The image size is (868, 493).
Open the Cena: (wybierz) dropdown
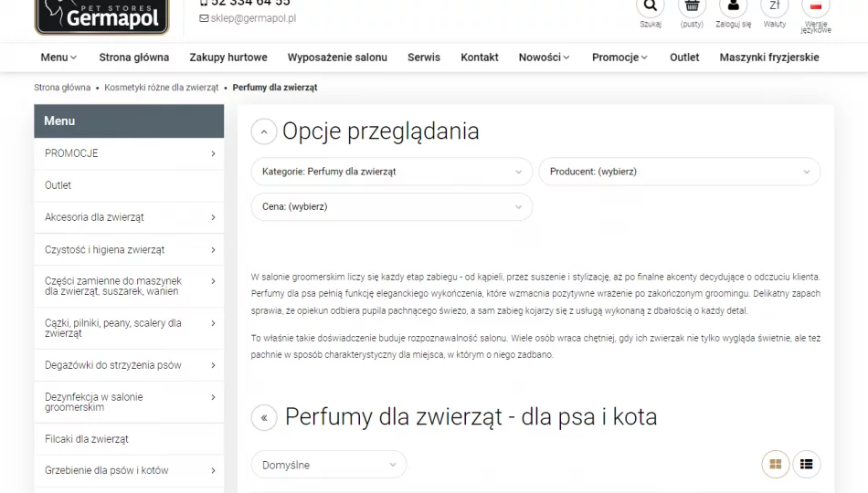(x=391, y=206)
